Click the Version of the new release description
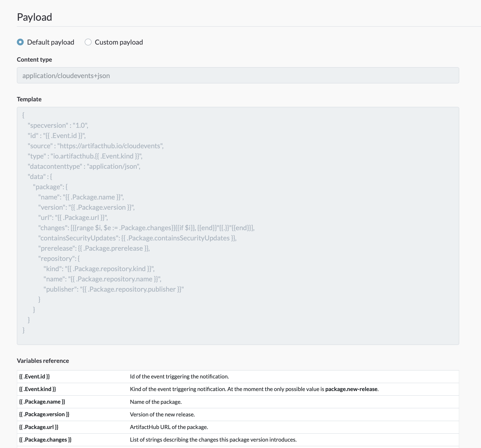Image resolution: width=481 pixels, height=448 pixels. [162, 414]
